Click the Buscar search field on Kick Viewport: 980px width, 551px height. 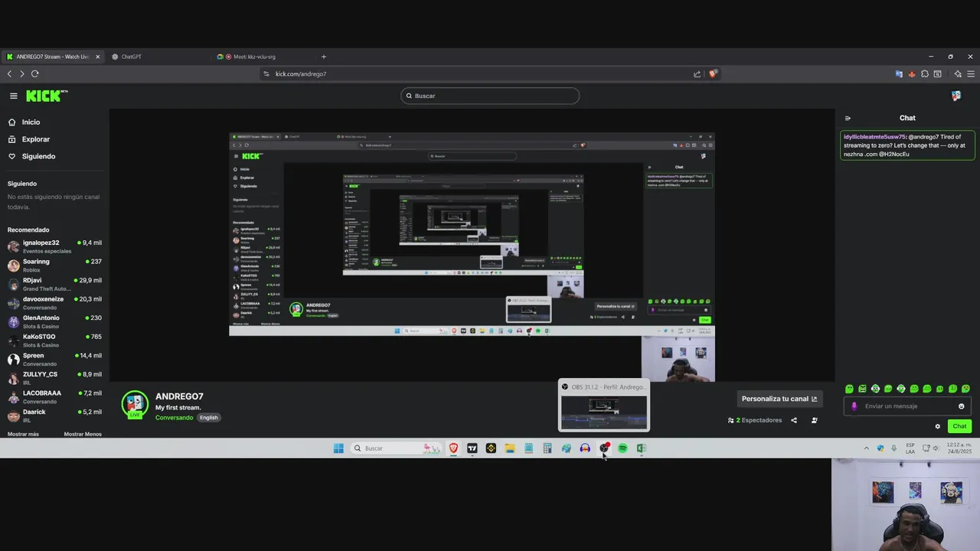coord(490,96)
